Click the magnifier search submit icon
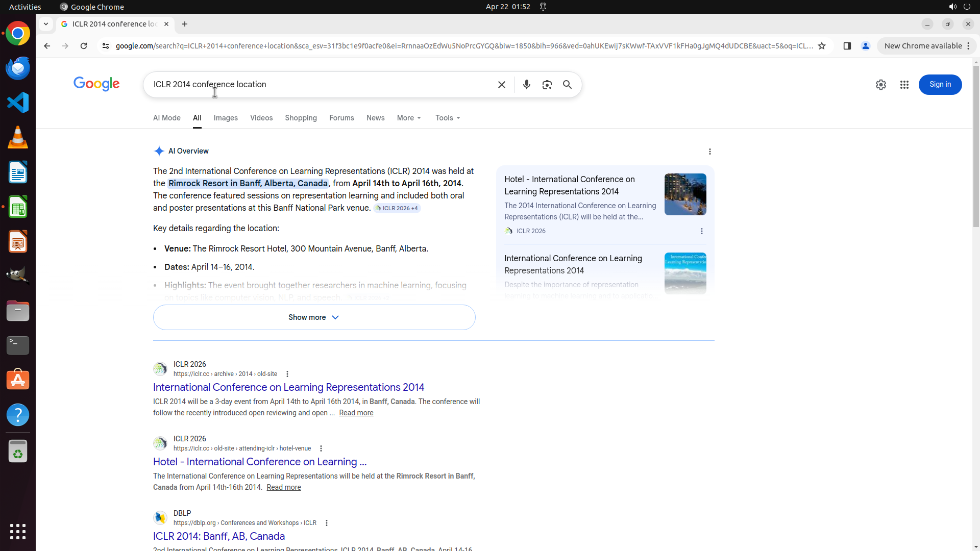 tap(567, 85)
